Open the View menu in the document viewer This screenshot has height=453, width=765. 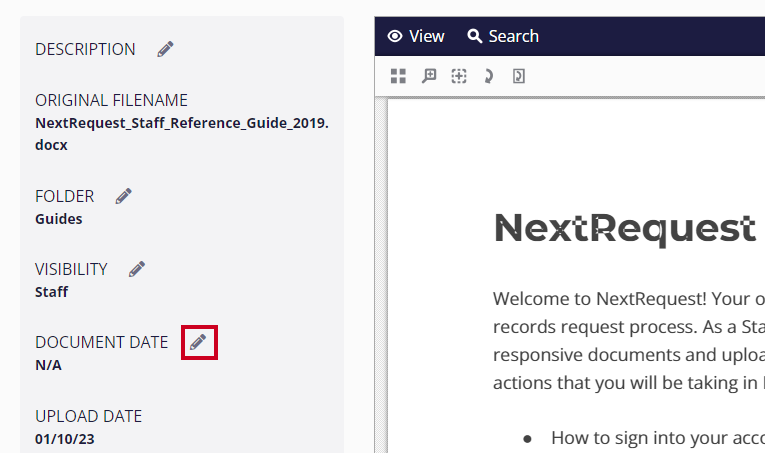click(x=416, y=36)
